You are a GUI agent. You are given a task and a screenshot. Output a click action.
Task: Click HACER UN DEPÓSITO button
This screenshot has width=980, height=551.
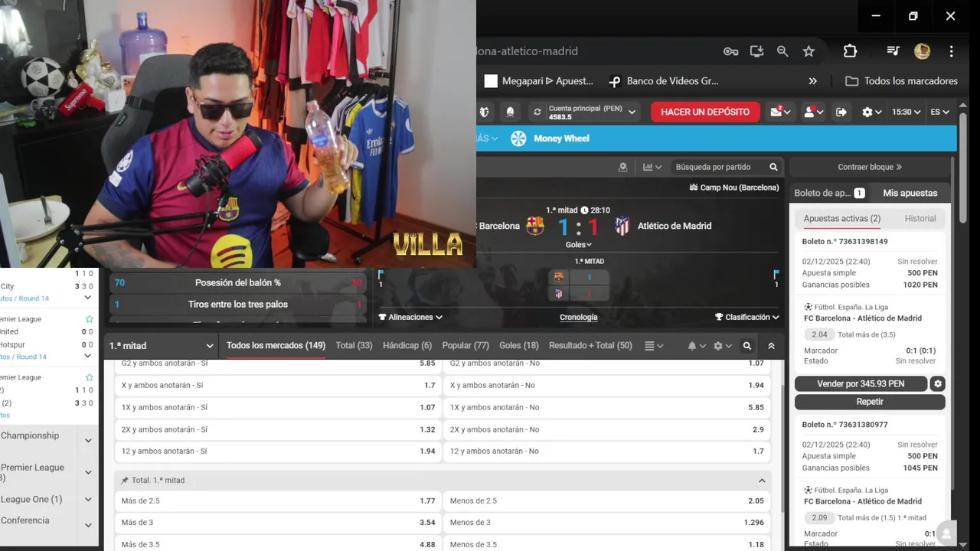coord(705,112)
